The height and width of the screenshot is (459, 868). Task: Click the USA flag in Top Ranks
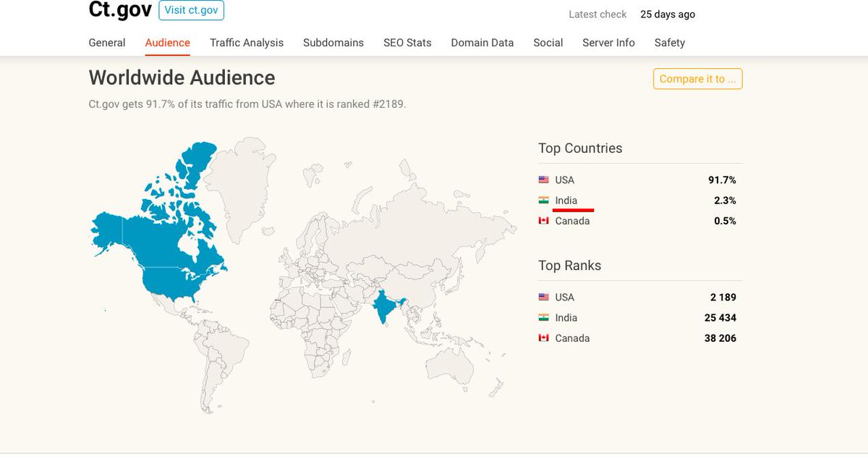tap(543, 297)
